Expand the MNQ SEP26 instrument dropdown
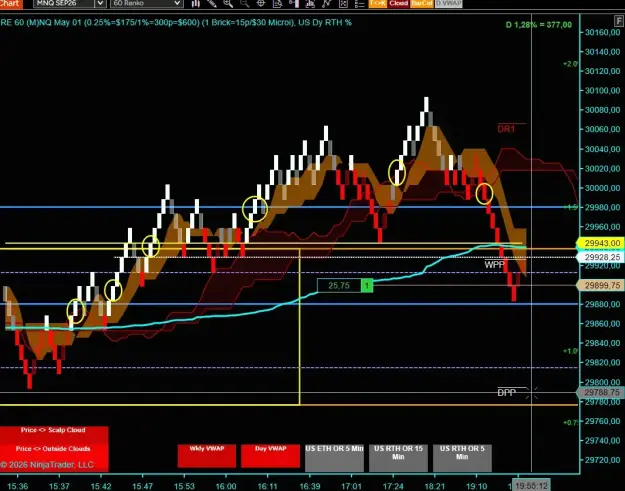This screenshot has height=491, width=625. (100, 4)
